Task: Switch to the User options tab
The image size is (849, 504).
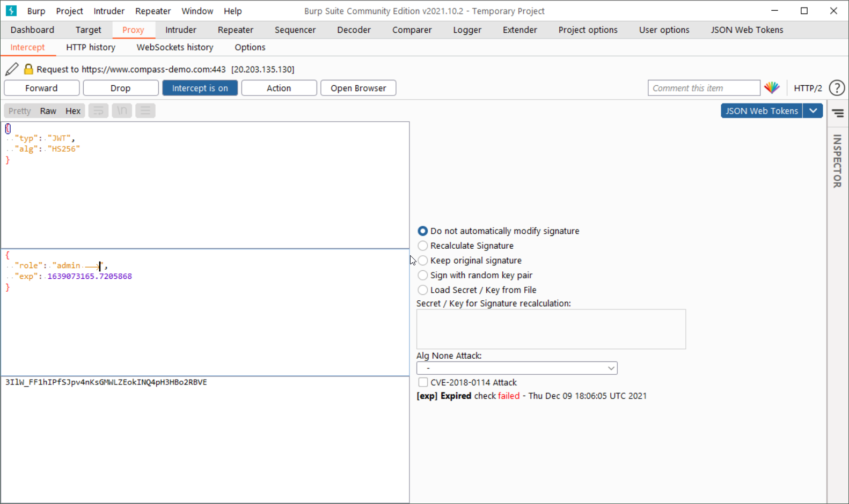Action: [664, 30]
